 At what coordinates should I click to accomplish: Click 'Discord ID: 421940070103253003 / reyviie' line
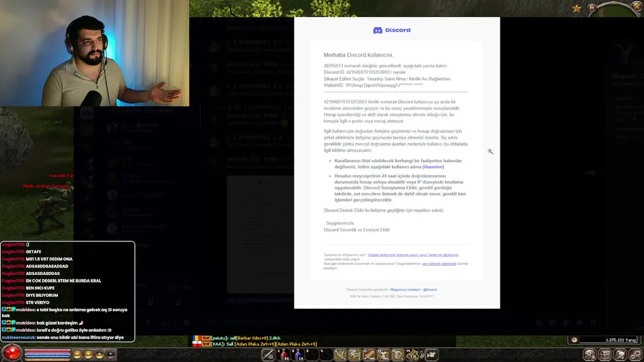coord(365,72)
